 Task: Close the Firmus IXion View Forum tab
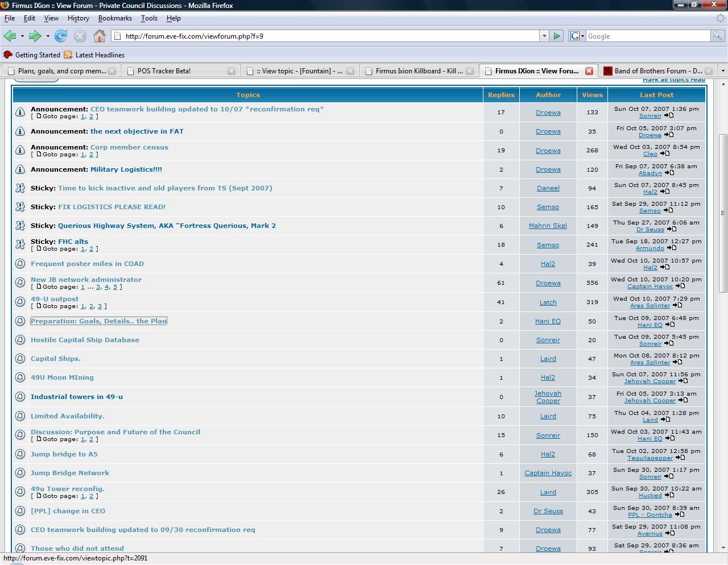pos(589,71)
